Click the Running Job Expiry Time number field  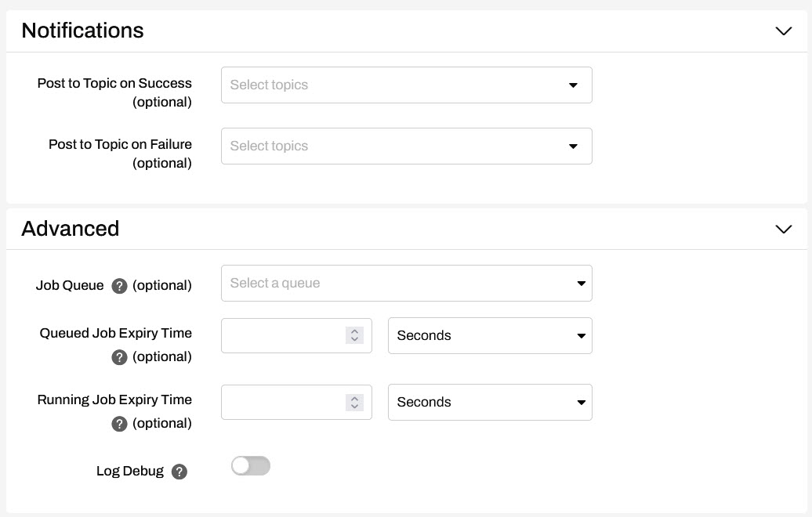click(x=282, y=402)
